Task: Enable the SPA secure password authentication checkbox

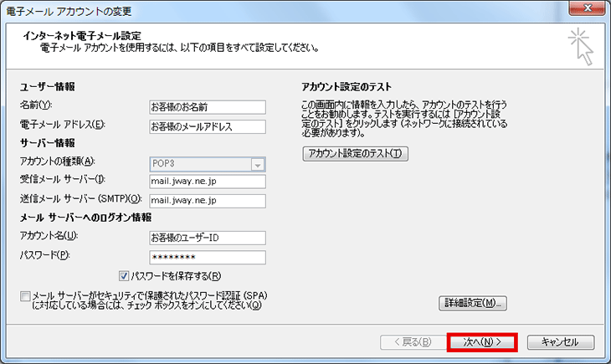Action: point(25,296)
